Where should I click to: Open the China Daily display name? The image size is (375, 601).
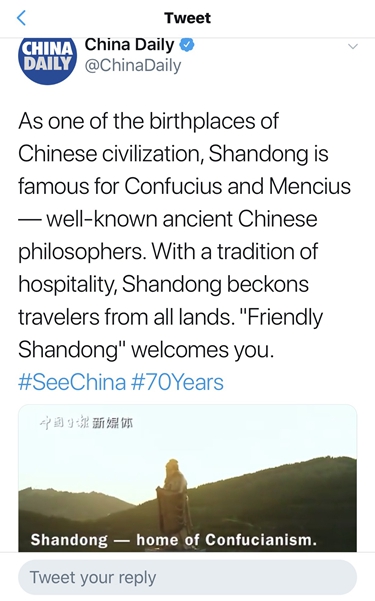point(129,45)
